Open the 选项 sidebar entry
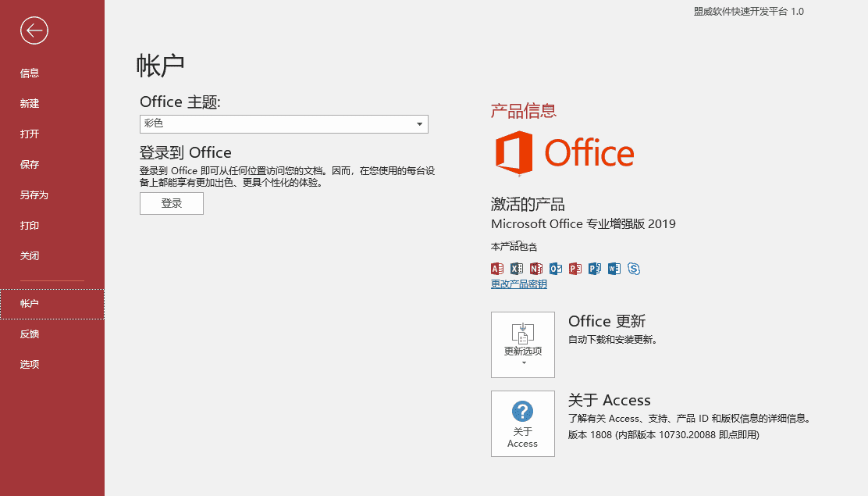Screen dimensions: 868x496 tap(30, 365)
